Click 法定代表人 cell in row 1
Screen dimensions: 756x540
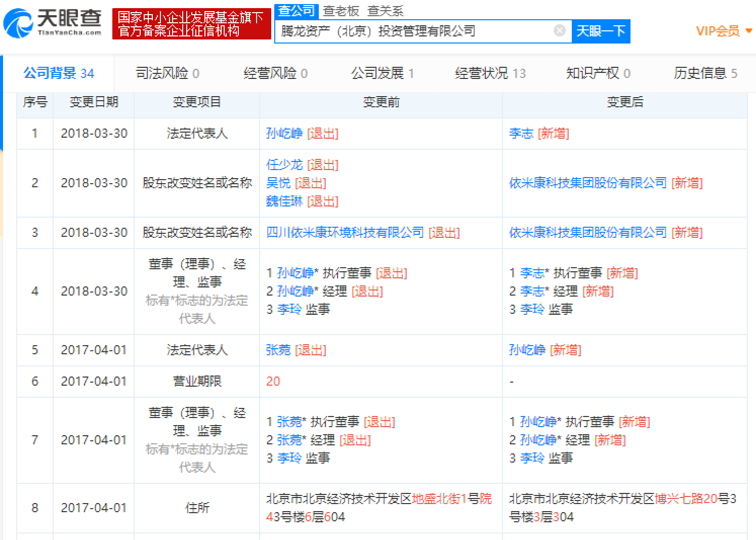197,134
